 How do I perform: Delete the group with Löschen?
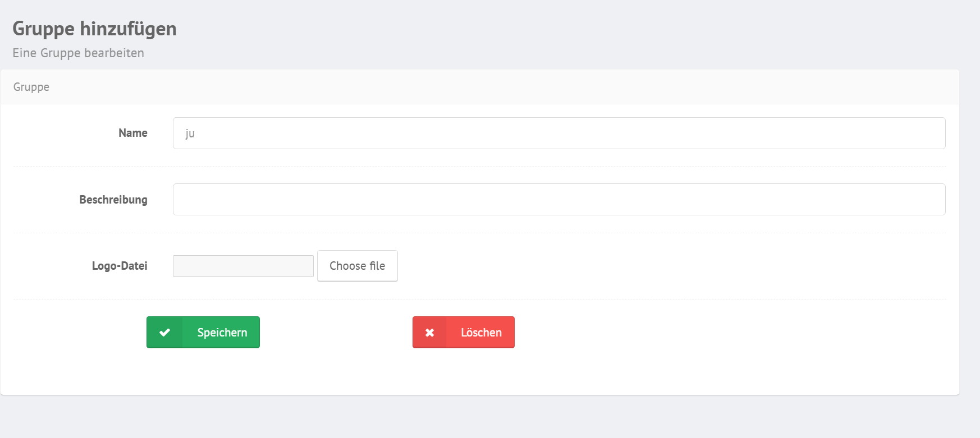(x=464, y=332)
